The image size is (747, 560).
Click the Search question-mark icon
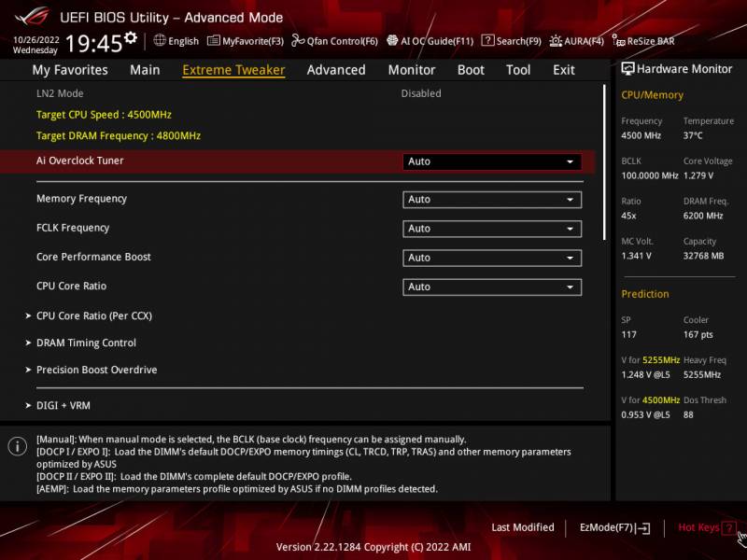tap(487, 40)
